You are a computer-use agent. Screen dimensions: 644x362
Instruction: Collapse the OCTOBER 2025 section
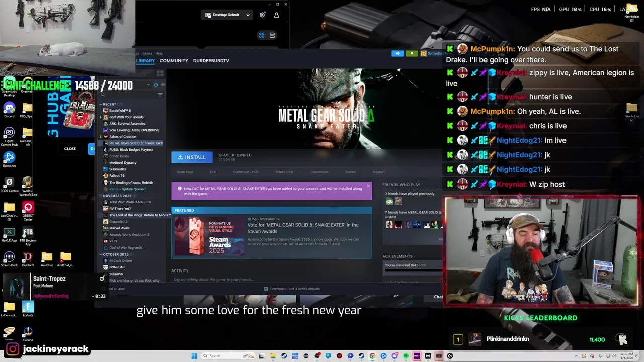(116, 254)
